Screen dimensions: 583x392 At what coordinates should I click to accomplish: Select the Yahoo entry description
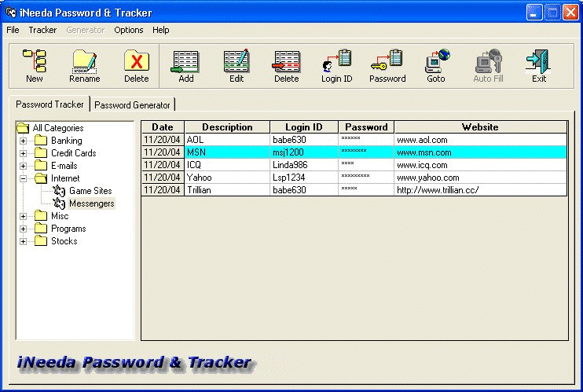(x=227, y=178)
